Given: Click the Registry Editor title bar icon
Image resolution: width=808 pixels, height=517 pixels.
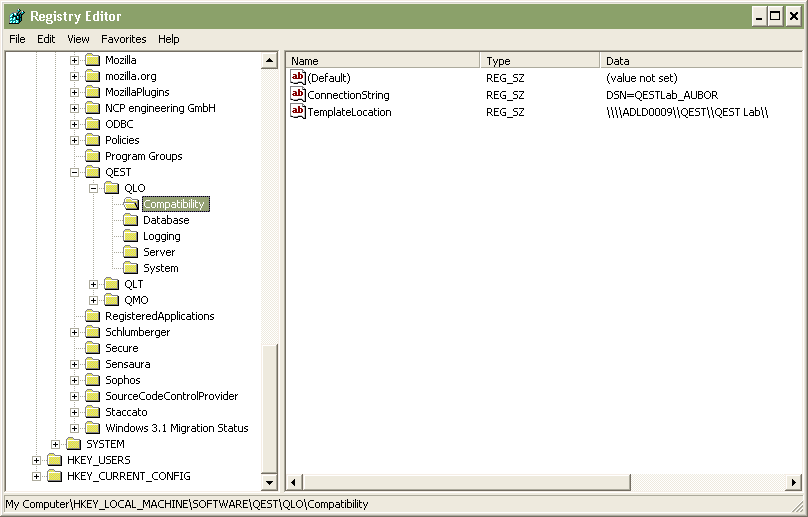Looking at the screenshot, I should tap(15, 16).
